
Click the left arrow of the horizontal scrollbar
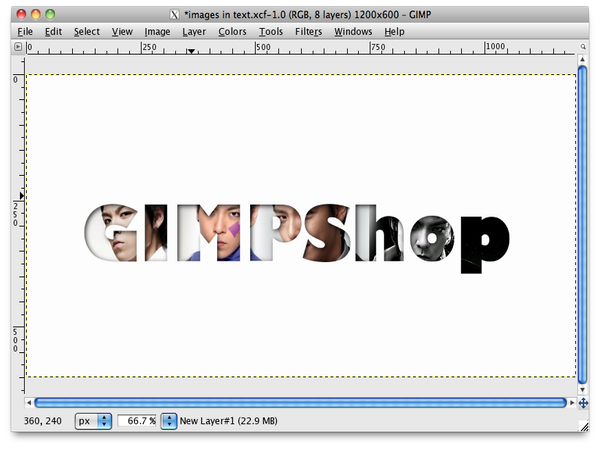27,402
